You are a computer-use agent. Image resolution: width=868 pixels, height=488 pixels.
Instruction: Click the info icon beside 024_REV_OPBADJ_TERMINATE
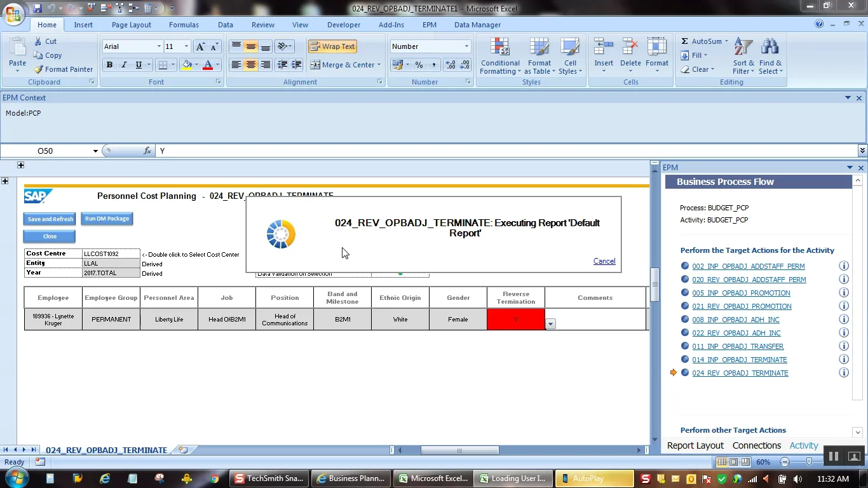click(844, 373)
